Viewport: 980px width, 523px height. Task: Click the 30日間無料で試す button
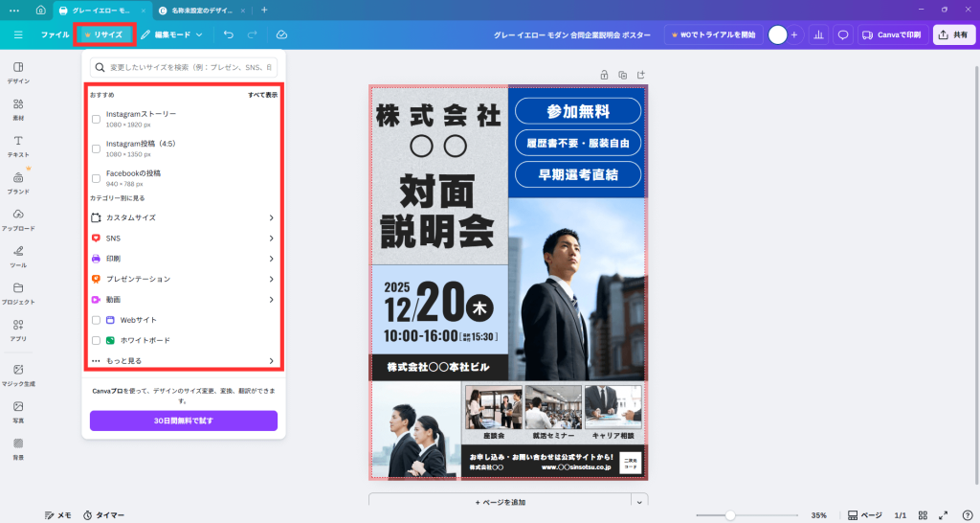coord(184,421)
